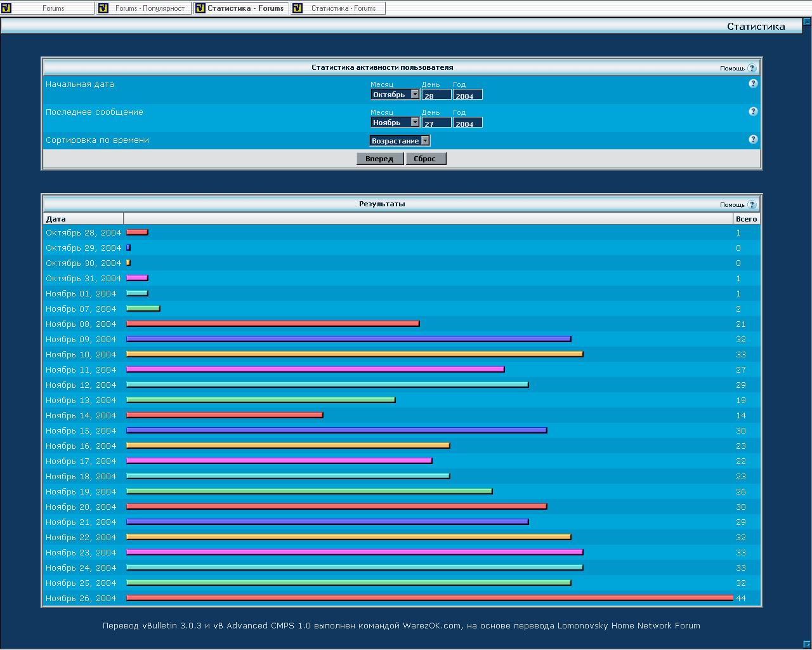This screenshot has height=650, width=812.
Task: Click favicon of the active Статистика tab
Action: coord(200,8)
